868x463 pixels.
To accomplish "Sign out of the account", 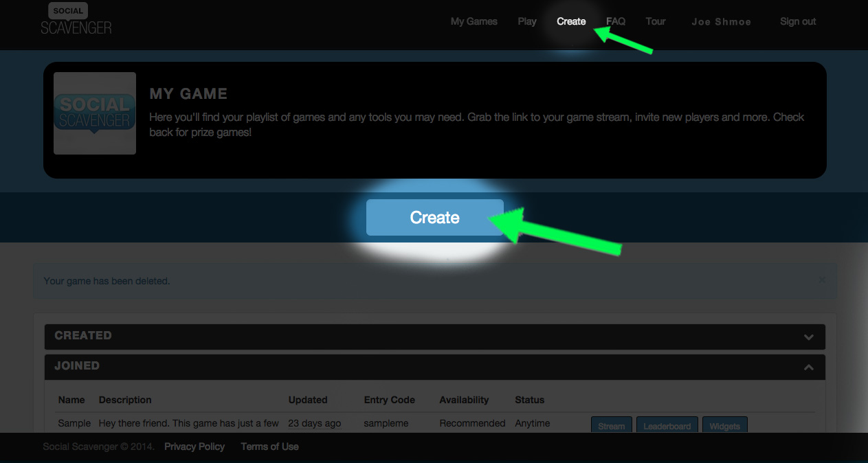I will 798,21.
